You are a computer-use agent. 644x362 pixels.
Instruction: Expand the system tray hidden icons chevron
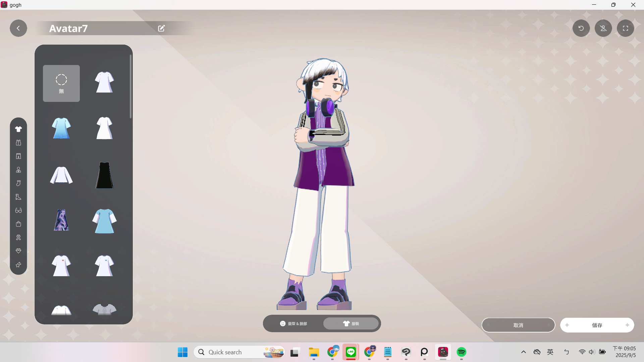pos(523,352)
